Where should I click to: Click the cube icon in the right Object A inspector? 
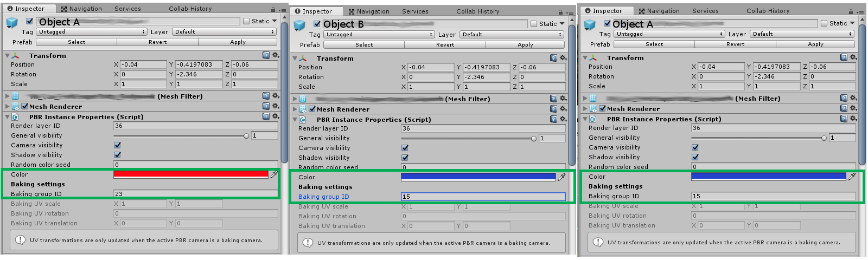tap(590, 25)
